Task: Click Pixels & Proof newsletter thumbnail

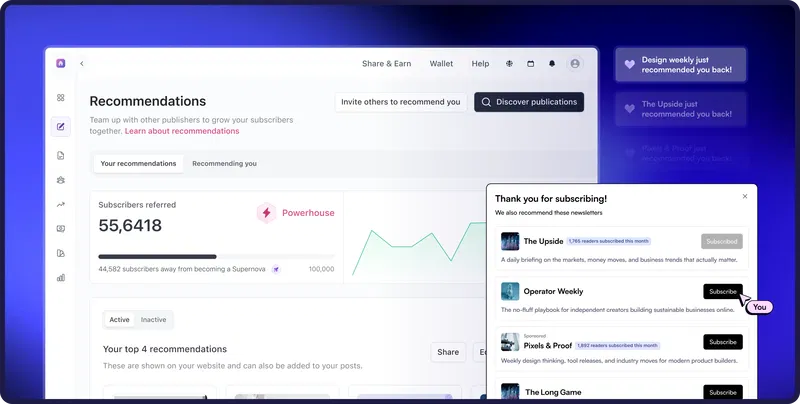Action: click(x=510, y=342)
